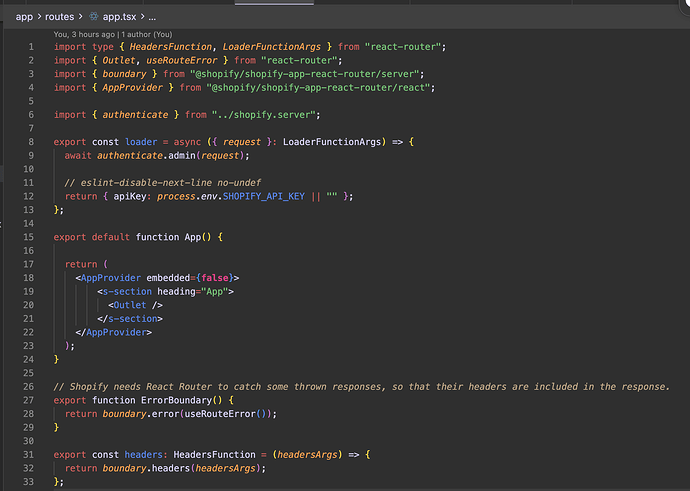Click the '1 author (You)' code lens
The width and height of the screenshot is (690, 491).
(x=147, y=34)
